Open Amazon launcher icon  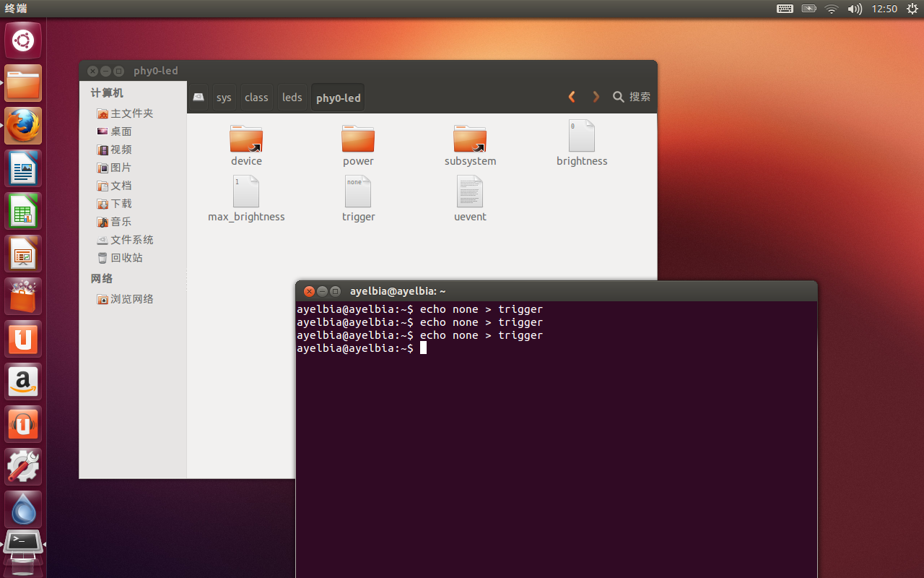[x=23, y=381]
